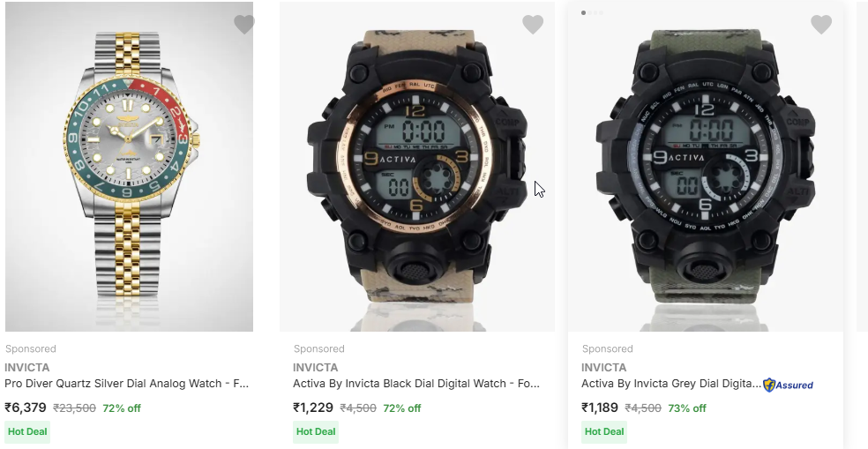
Task: Click the ₹1,189 price of Grey Dial watch
Action: [601, 408]
